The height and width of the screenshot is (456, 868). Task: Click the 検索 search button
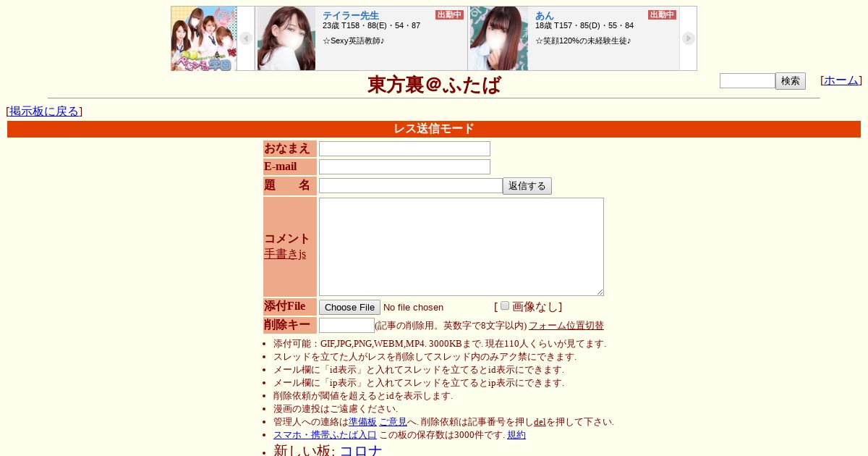791,81
